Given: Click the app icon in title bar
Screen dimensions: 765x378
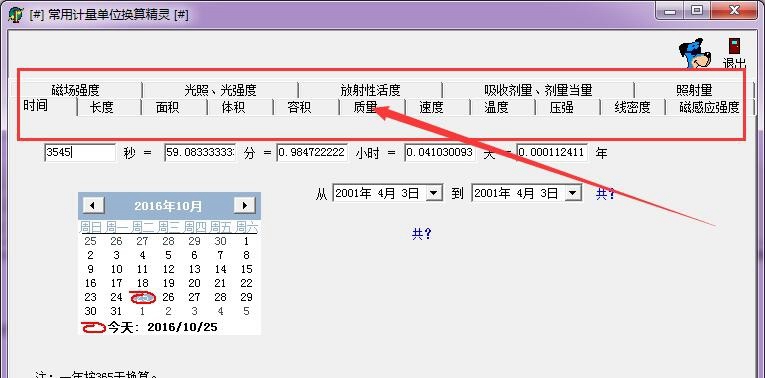Looking at the screenshot, I should [x=16, y=14].
